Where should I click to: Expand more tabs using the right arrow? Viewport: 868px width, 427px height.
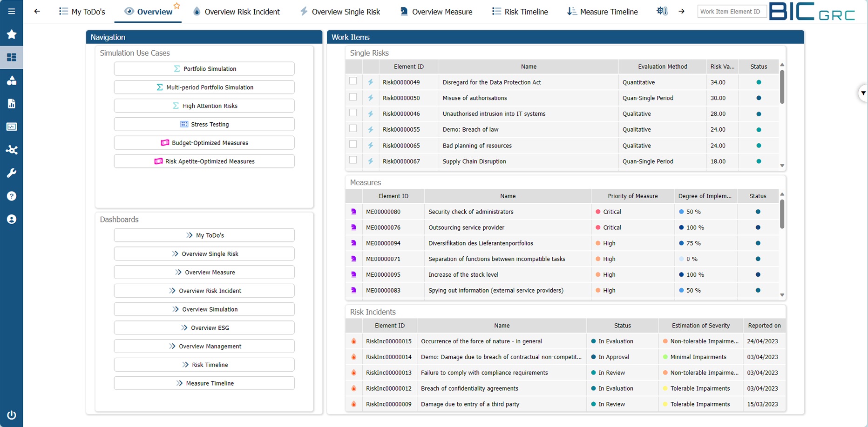(681, 11)
